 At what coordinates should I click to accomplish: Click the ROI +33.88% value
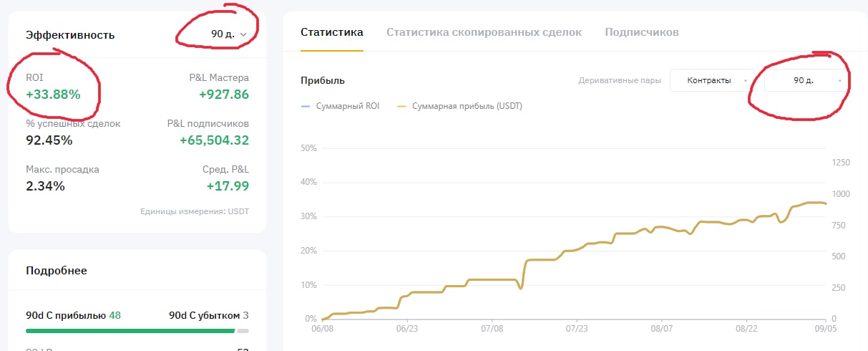(53, 94)
